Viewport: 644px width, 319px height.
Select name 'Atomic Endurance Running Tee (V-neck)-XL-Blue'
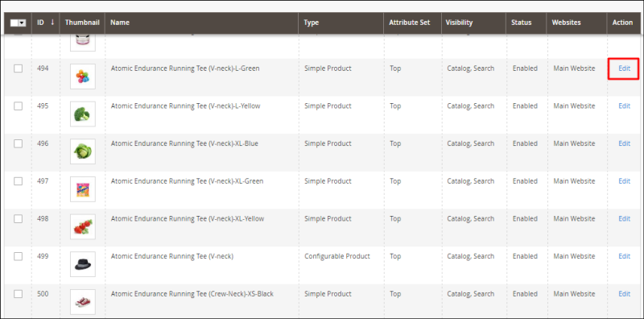click(184, 143)
